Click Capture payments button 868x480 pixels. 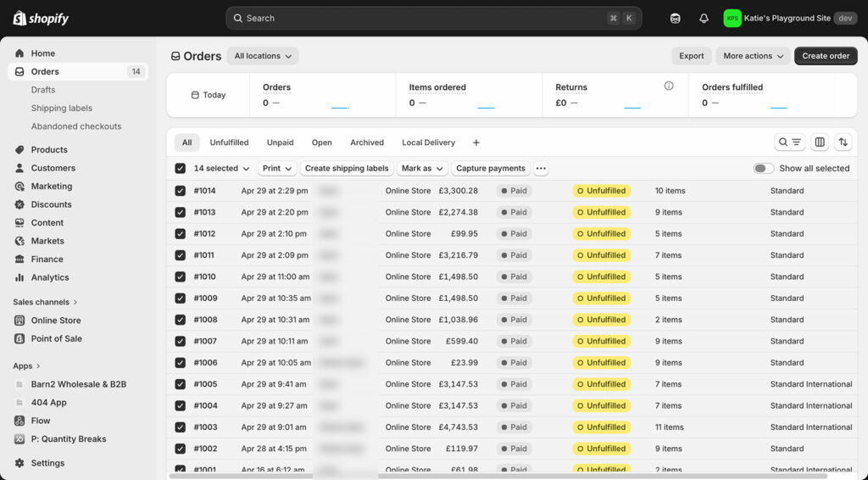point(491,168)
